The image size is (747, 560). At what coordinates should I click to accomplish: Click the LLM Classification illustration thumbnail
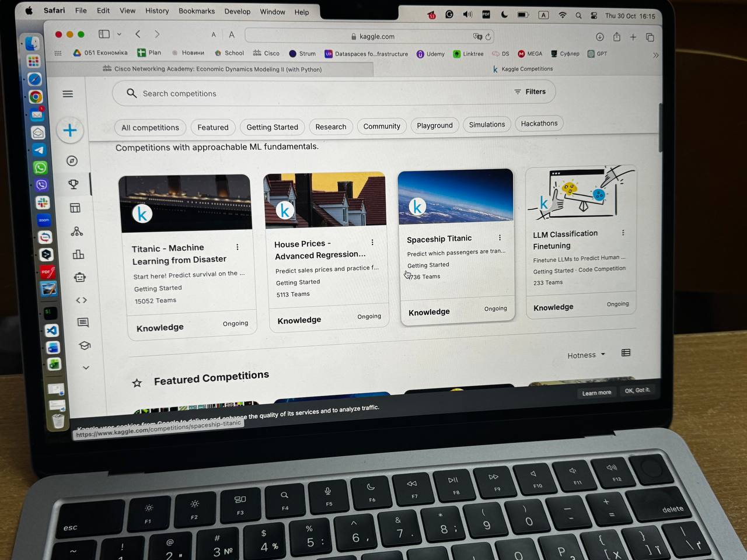pos(581,192)
